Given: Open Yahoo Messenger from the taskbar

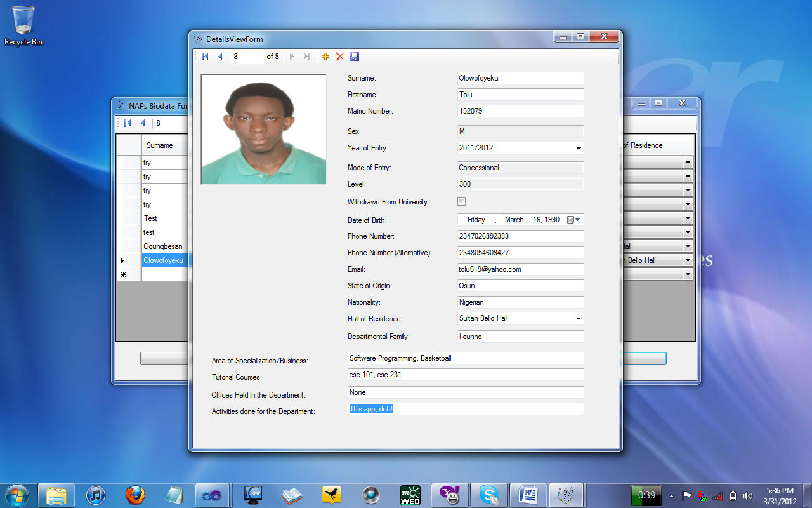Looking at the screenshot, I should coord(450,495).
